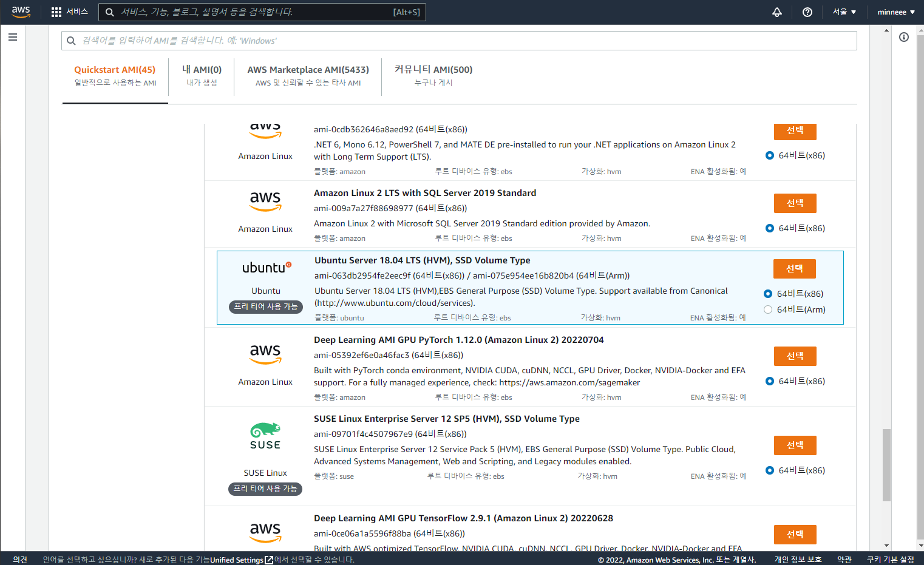Click the AWS logo of the SQL Server 2019 AMI
Image resolution: width=924 pixels, height=565 pixels.
pos(265,201)
